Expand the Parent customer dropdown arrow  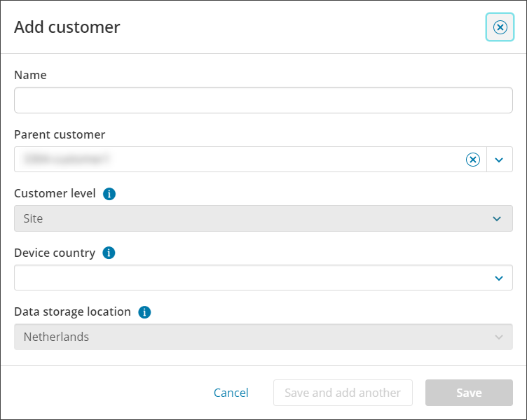coord(499,160)
